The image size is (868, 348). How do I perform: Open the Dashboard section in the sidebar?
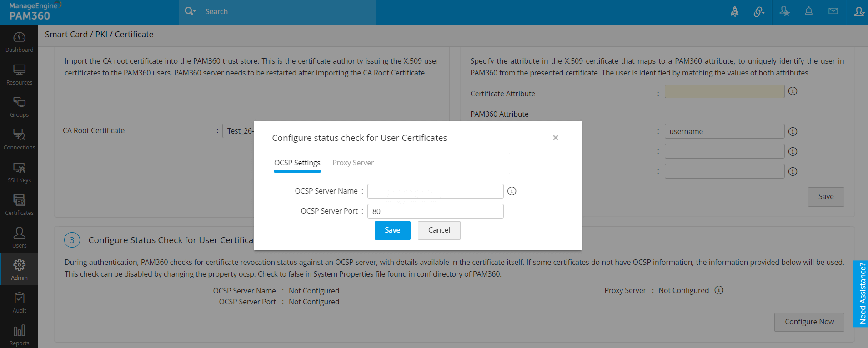(x=19, y=42)
